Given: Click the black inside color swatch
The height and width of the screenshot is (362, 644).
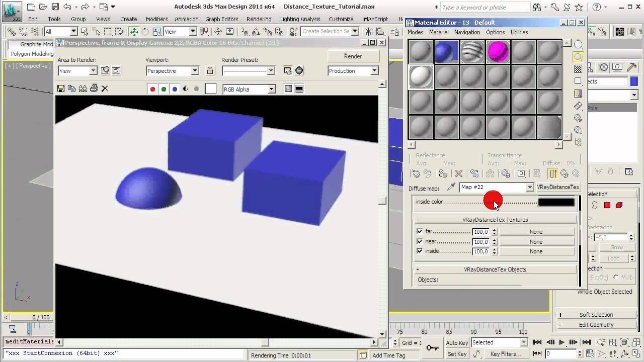Looking at the screenshot, I should (x=556, y=202).
